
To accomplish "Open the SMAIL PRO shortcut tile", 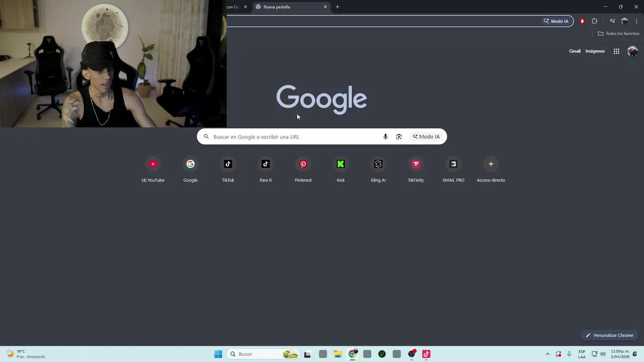I will point(453,169).
